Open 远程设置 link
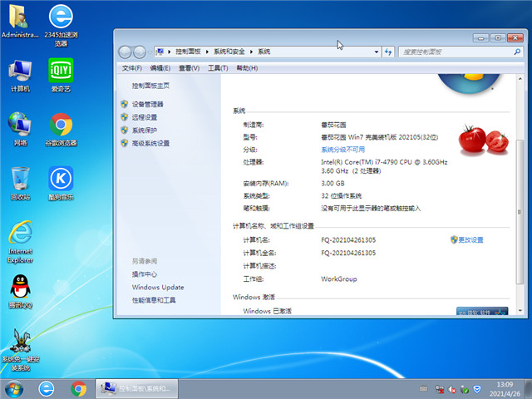The image size is (532, 399). pyautogui.click(x=145, y=117)
